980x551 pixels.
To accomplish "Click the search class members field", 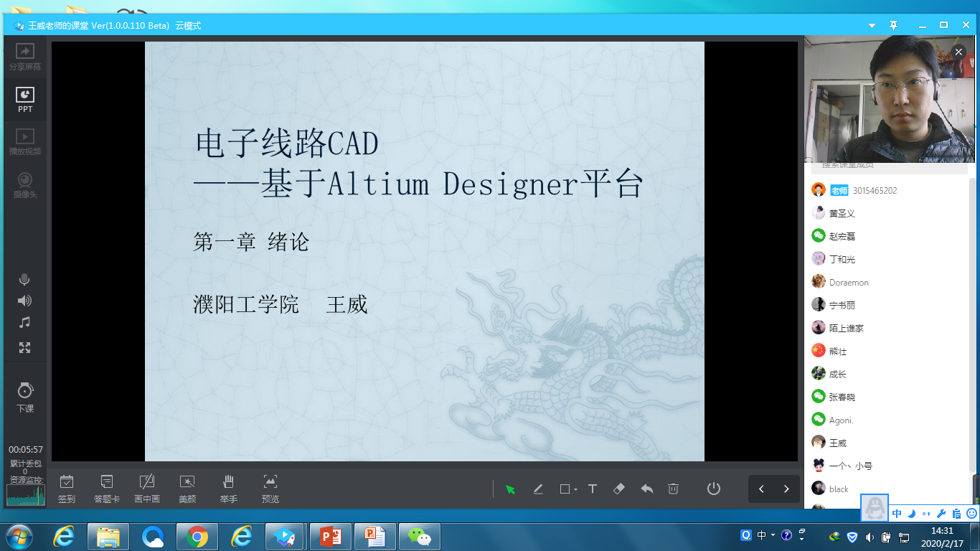I will pyautogui.click(x=890, y=167).
